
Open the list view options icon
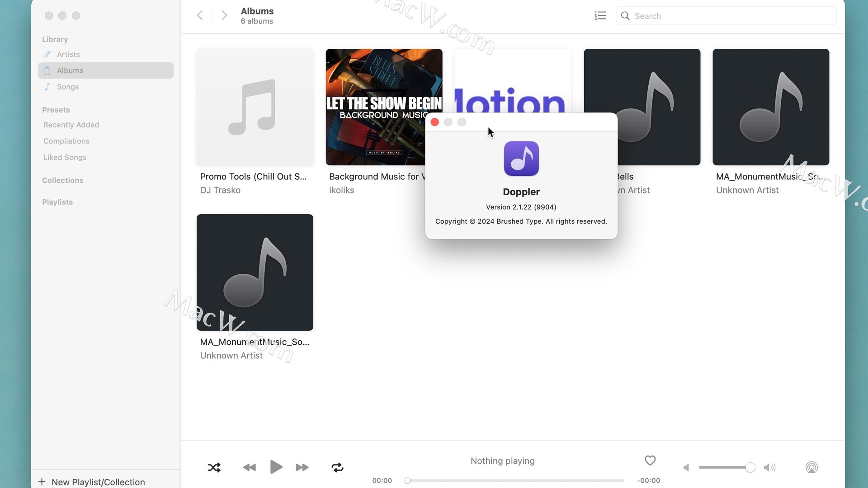(600, 15)
